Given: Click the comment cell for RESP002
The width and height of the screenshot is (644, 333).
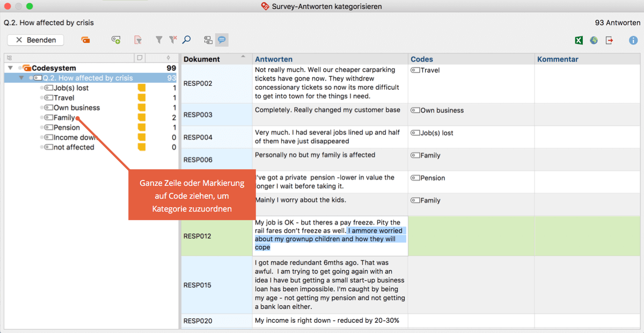Looking at the screenshot, I should [x=588, y=84].
